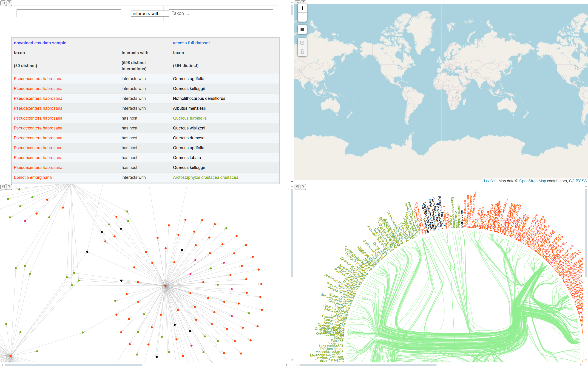The height and width of the screenshot is (367, 588).
Task: Select Pseudexentera habrosana in Notholithocarpus densiflorus row
Action: (38, 98)
